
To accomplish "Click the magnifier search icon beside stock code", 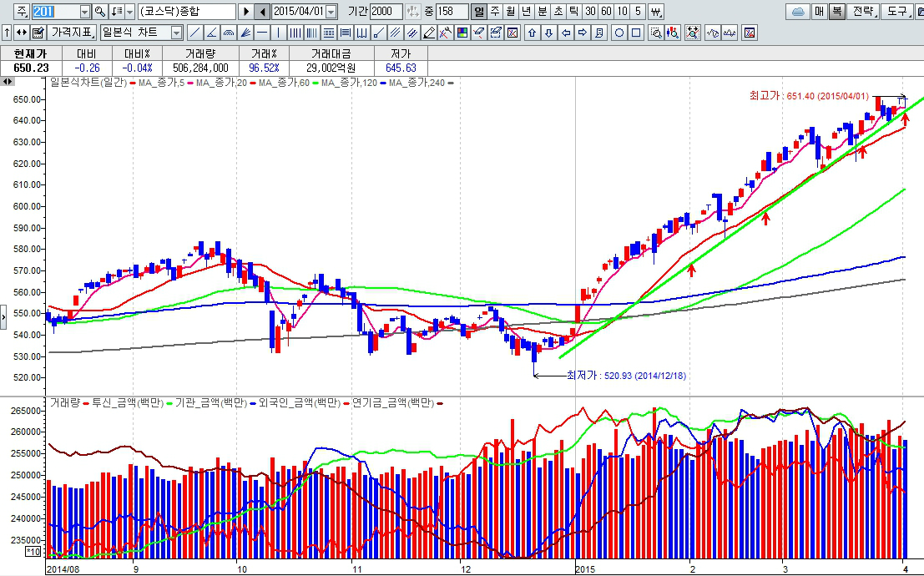I will [x=100, y=12].
